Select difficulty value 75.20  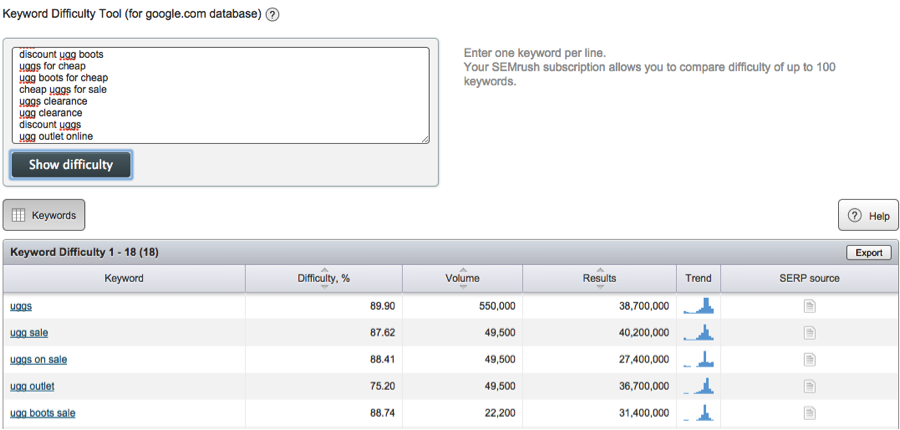pyautogui.click(x=382, y=386)
